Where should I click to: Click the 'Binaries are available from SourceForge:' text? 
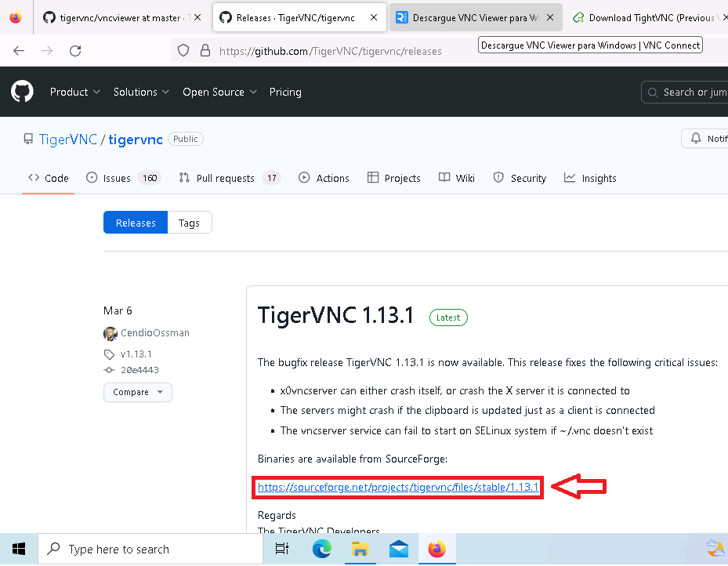(x=353, y=459)
